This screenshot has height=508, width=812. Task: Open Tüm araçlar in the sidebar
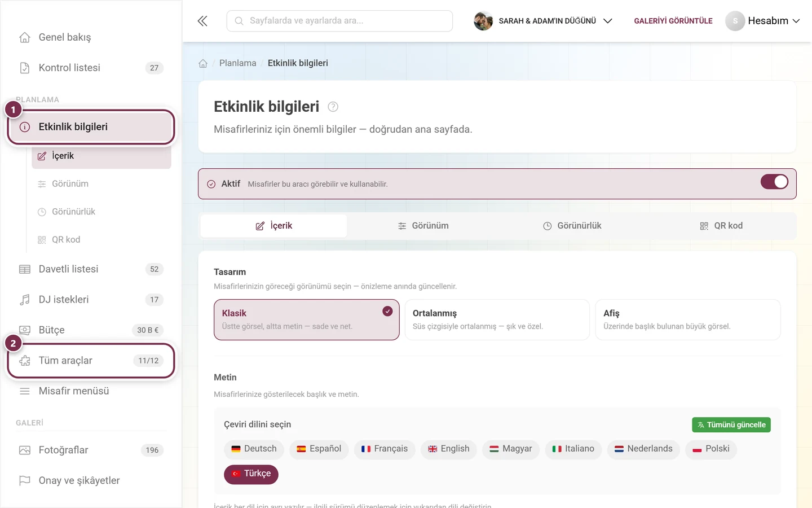(91, 361)
